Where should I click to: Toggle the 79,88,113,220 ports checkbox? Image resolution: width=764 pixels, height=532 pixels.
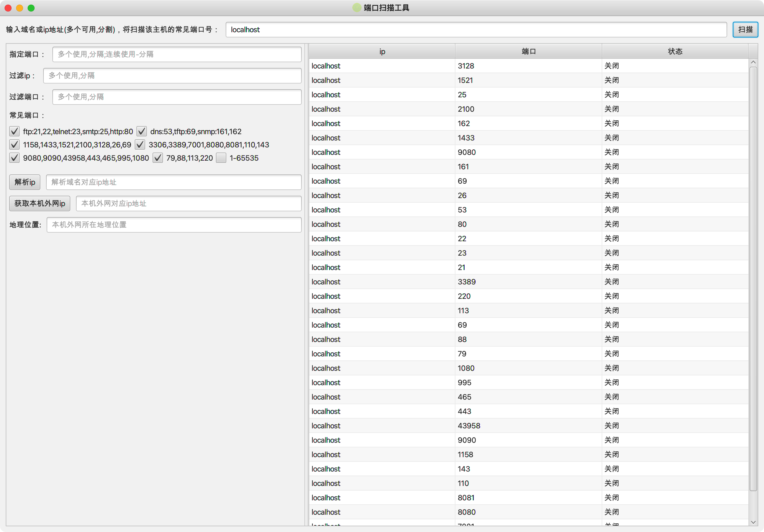point(157,158)
